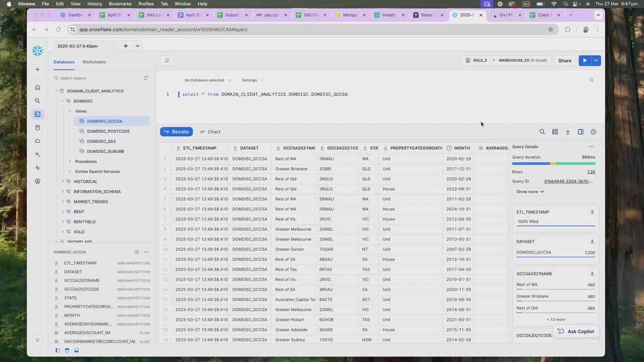Expand the HISTORICAL schema

[x=63, y=182]
